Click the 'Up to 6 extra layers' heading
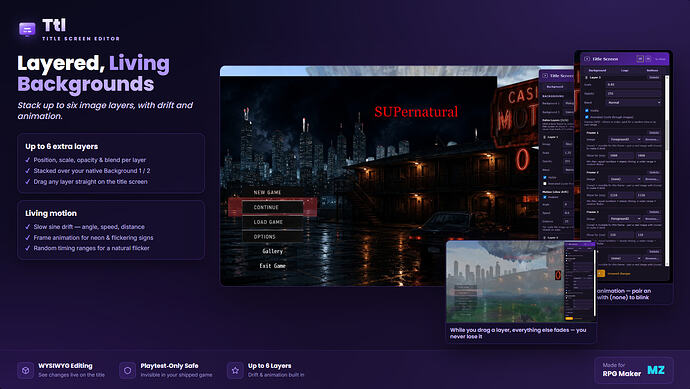The height and width of the screenshot is (389, 690). point(62,147)
